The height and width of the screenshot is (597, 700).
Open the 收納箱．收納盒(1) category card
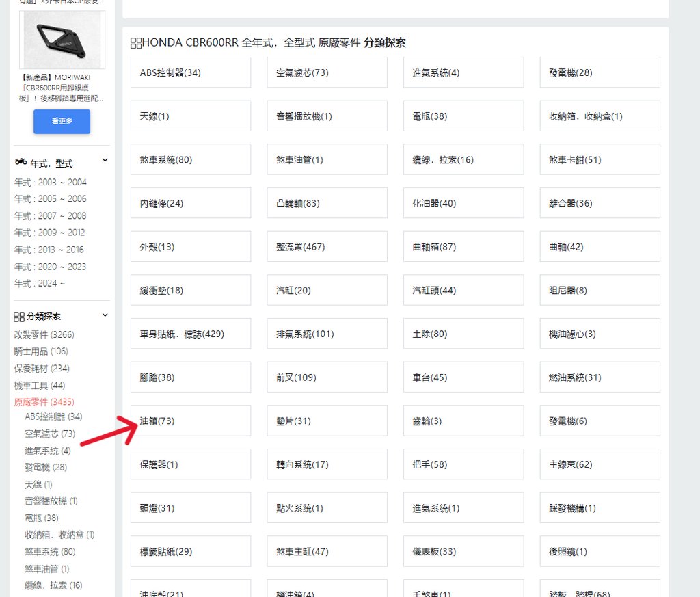pos(600,116)
